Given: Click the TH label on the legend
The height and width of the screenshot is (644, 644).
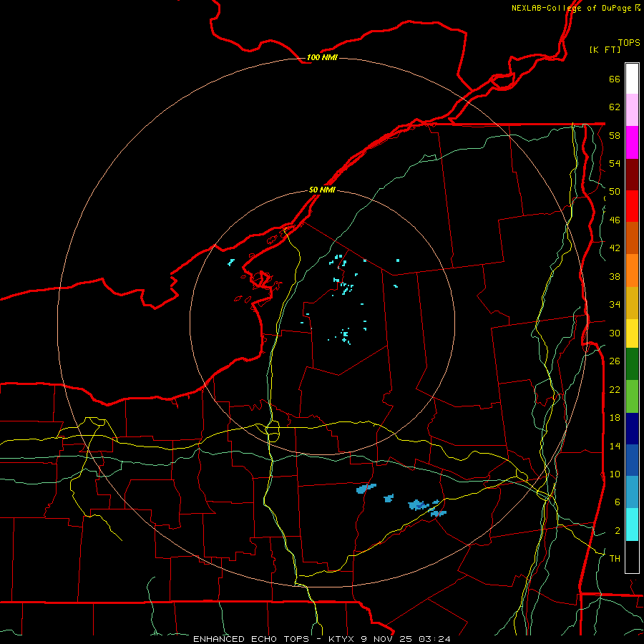Looking at the screenshot, I should pyautogui.click(x=615, y=559).
